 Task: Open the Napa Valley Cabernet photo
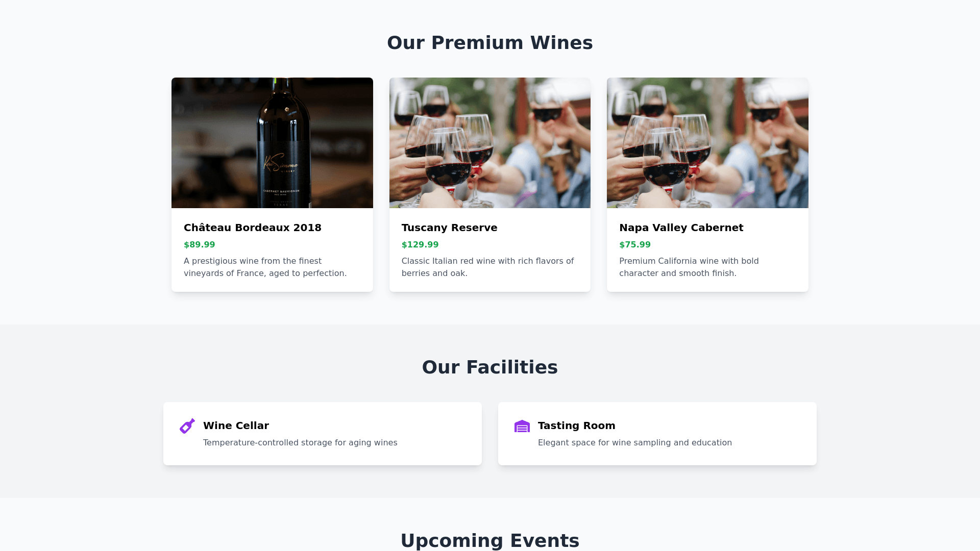707,143
